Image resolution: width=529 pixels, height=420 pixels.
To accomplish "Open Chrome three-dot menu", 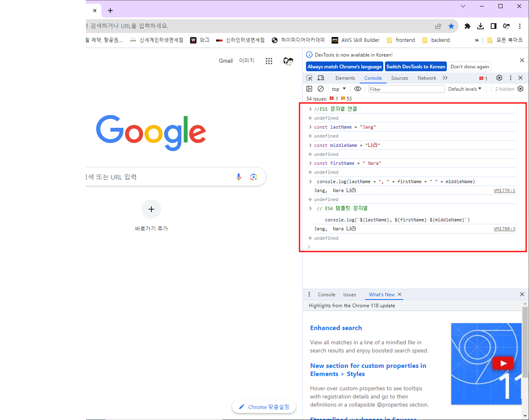I will point(520,26).
